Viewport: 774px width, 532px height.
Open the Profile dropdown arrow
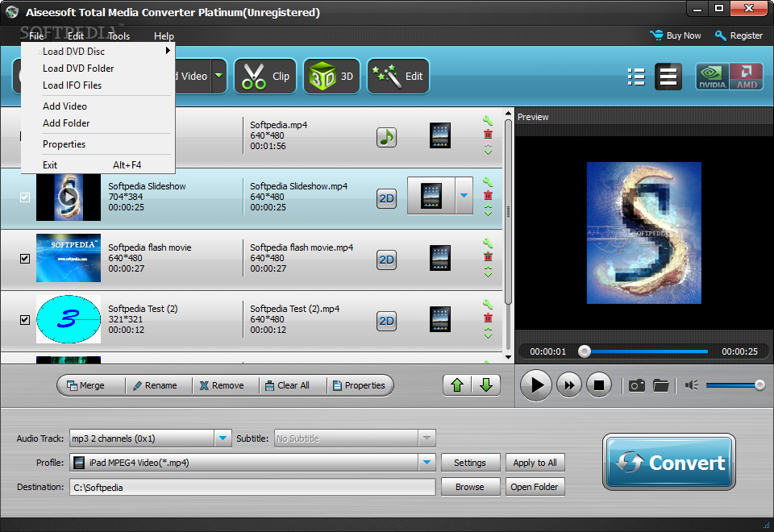coord(427,463)
